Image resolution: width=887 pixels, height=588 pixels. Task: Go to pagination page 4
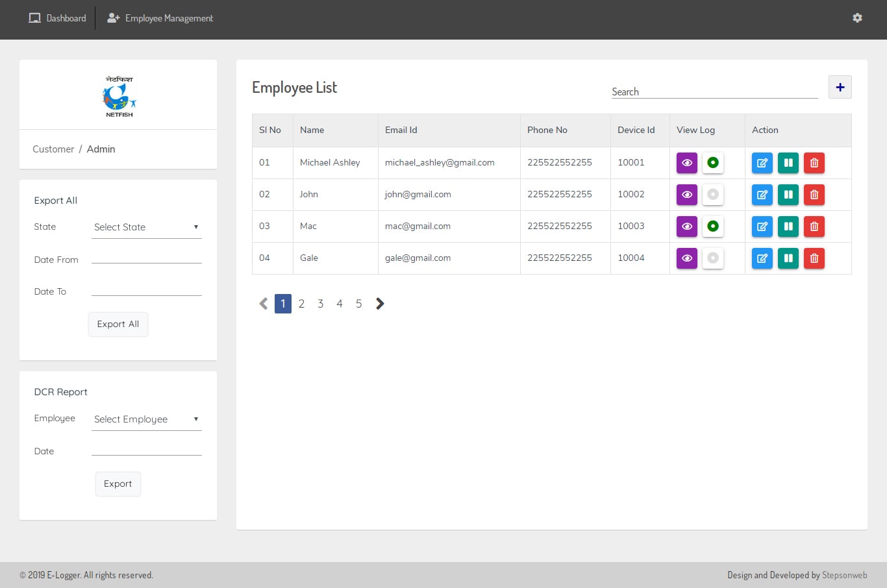click(x=340, y=304)
